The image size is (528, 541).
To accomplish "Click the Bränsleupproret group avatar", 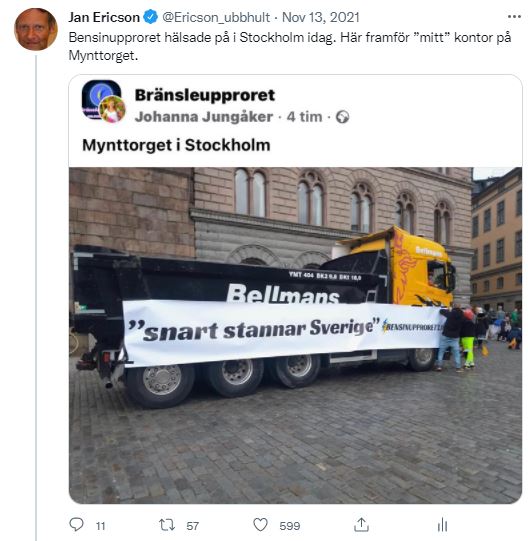I will click(x=103, y=101).
